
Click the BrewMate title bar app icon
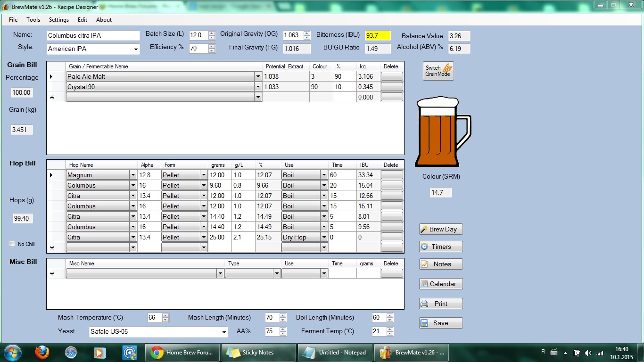[x=6, y=7]
